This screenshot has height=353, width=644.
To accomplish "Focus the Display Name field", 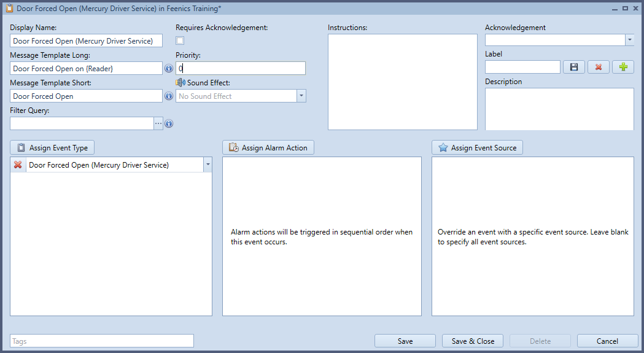I will [86, 41].
